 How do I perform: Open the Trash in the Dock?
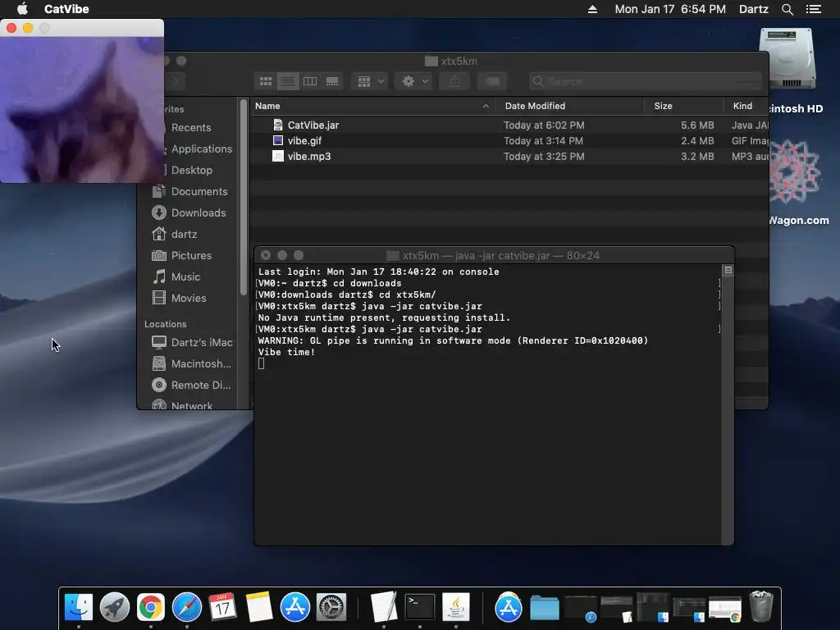pos(760,606)
